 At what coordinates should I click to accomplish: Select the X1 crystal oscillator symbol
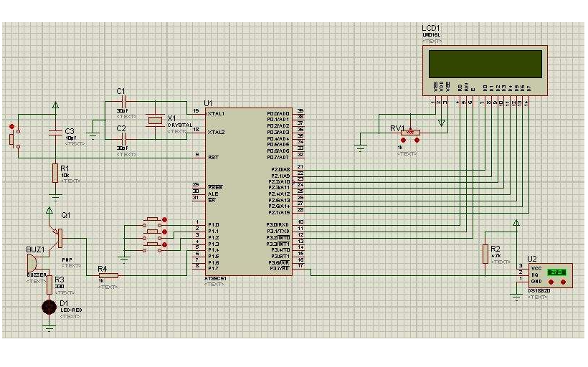point(155,120)
